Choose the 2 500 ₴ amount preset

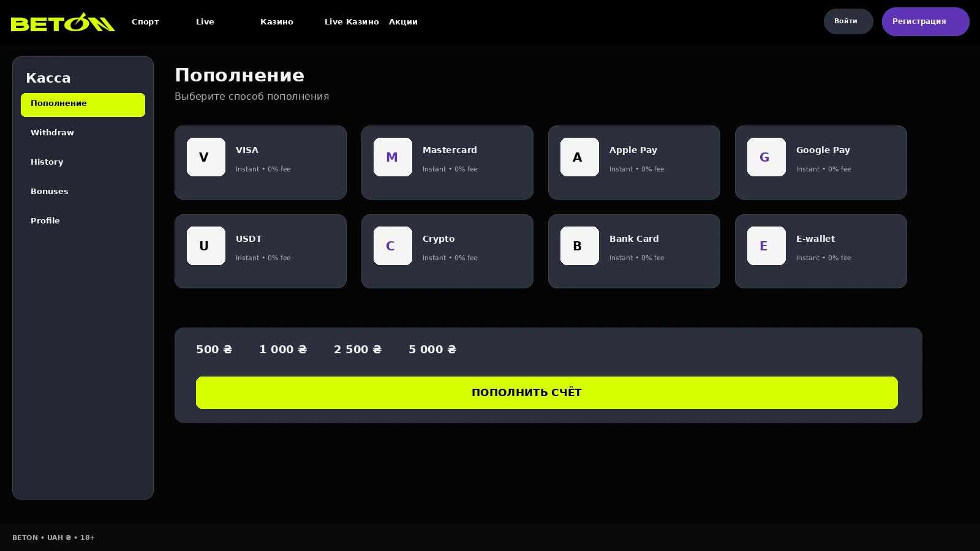(358, 350)
